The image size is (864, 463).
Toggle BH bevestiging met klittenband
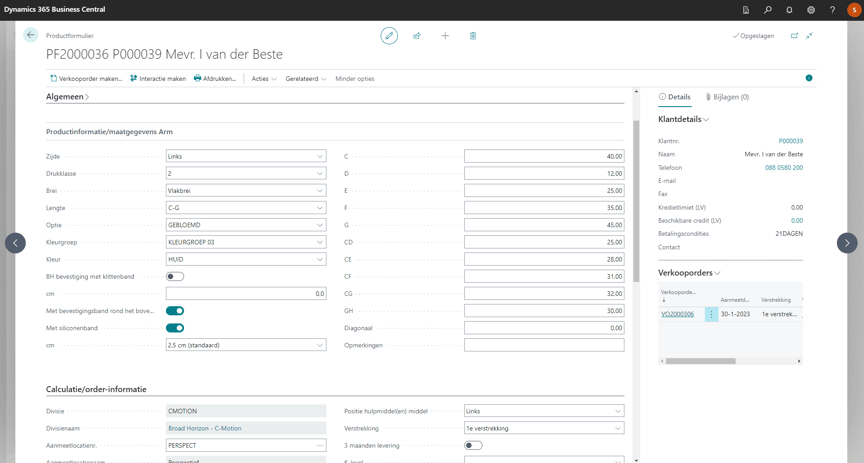pos(175,277)
